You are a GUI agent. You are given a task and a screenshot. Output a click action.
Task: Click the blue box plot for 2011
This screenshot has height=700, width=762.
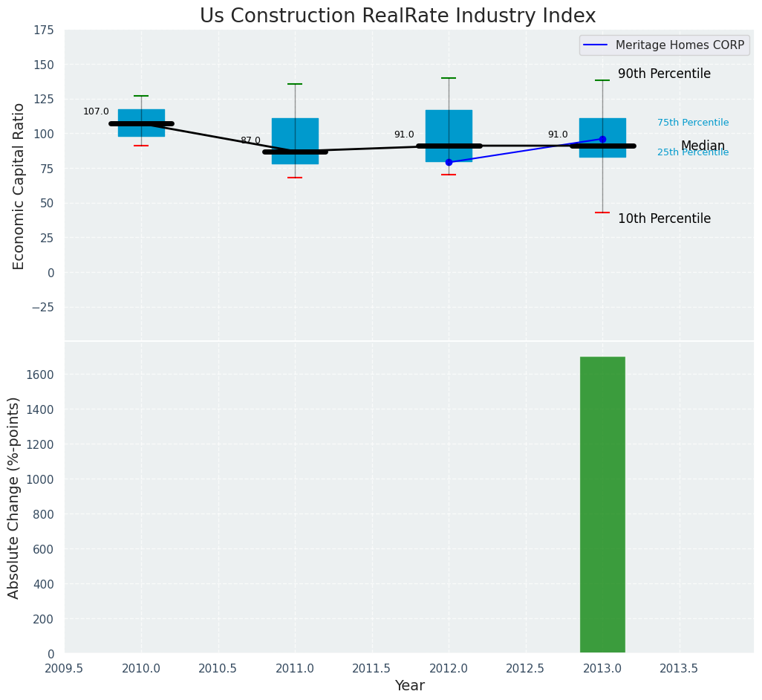pyautogui.click(x=295, y=141)
